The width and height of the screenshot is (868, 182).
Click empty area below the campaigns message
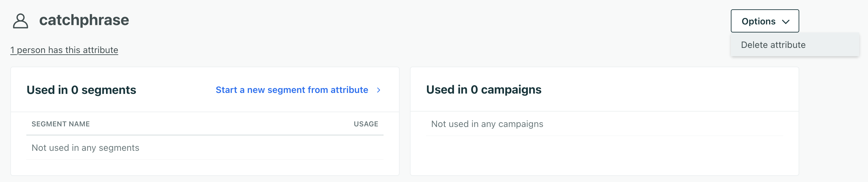[x=603, y=155]
